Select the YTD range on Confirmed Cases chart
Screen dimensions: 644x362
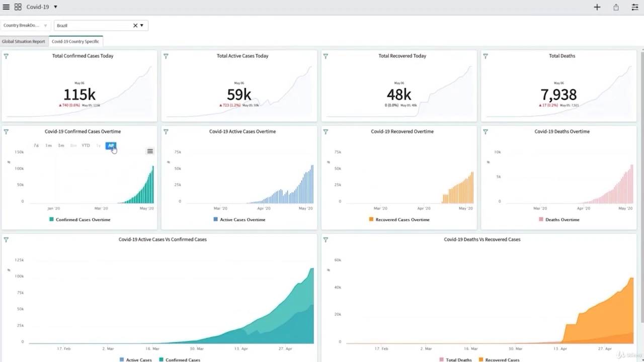pos(86,145)
